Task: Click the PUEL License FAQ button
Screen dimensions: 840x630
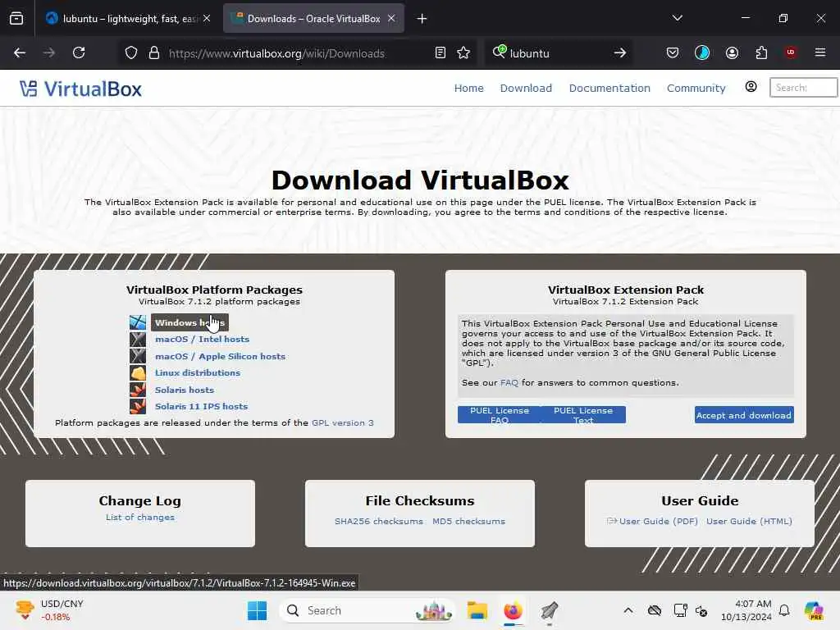Action: tap(500, 414)
